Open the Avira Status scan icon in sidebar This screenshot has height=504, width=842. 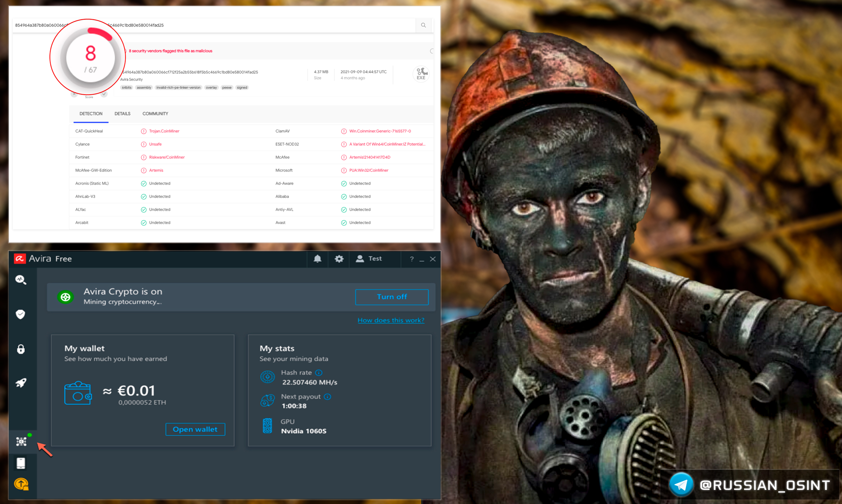click(x=21, y=280)
